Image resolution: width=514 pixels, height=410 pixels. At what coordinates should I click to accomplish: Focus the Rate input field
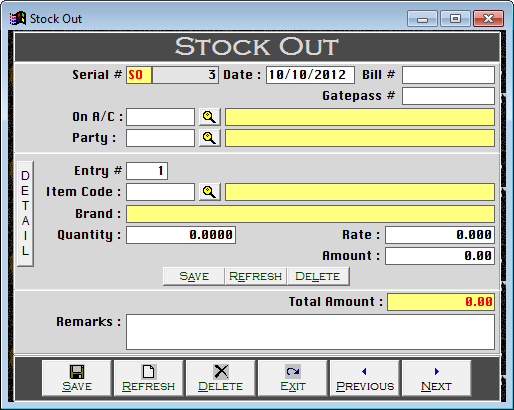pos(440,235)
